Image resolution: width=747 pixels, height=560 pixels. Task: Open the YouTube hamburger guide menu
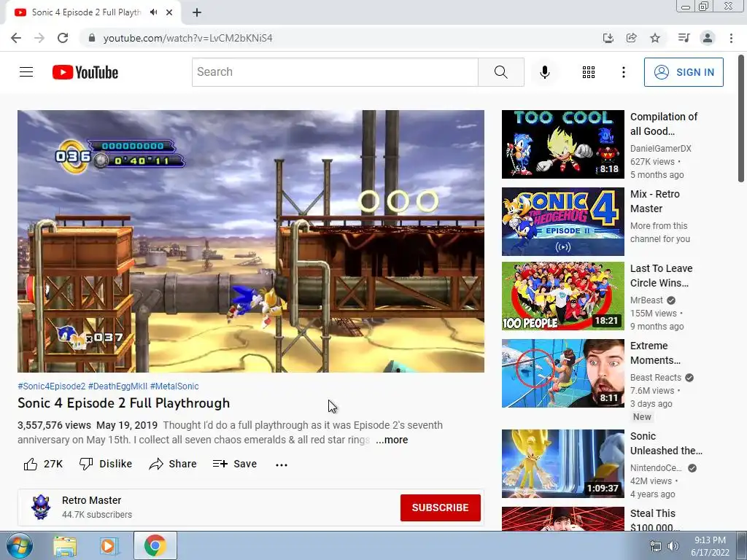point(26,72)
